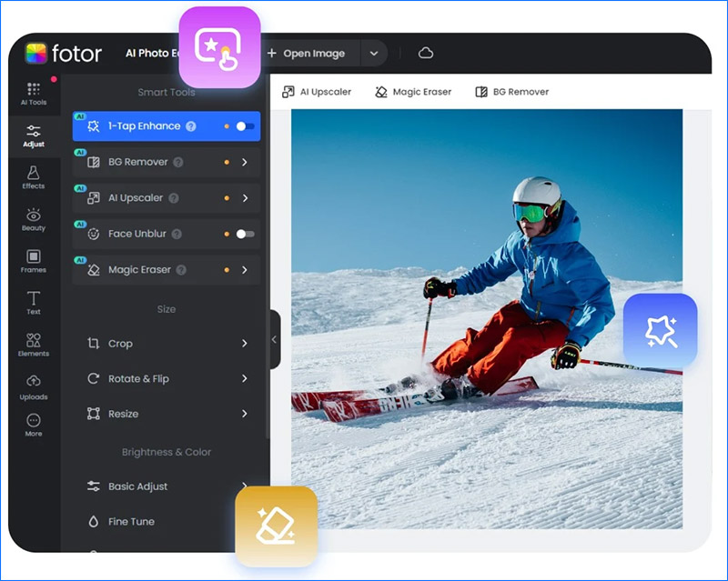Open the dropdown arrow beside Open Image
Image resolution: width=728 pixels, height=581 pixels.
click(373, 54)
